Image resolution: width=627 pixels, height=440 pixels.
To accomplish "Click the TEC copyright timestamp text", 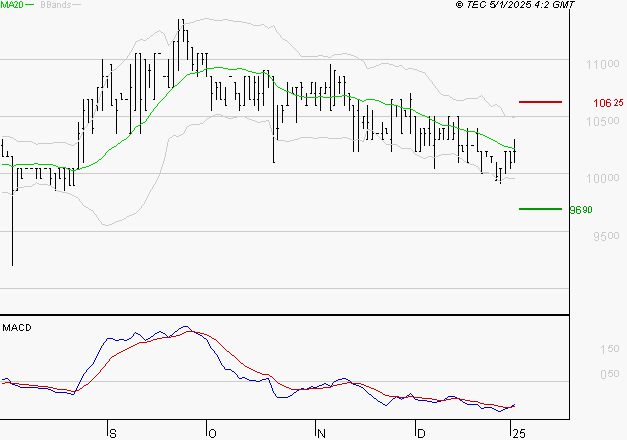I will (x=515, y=5).
